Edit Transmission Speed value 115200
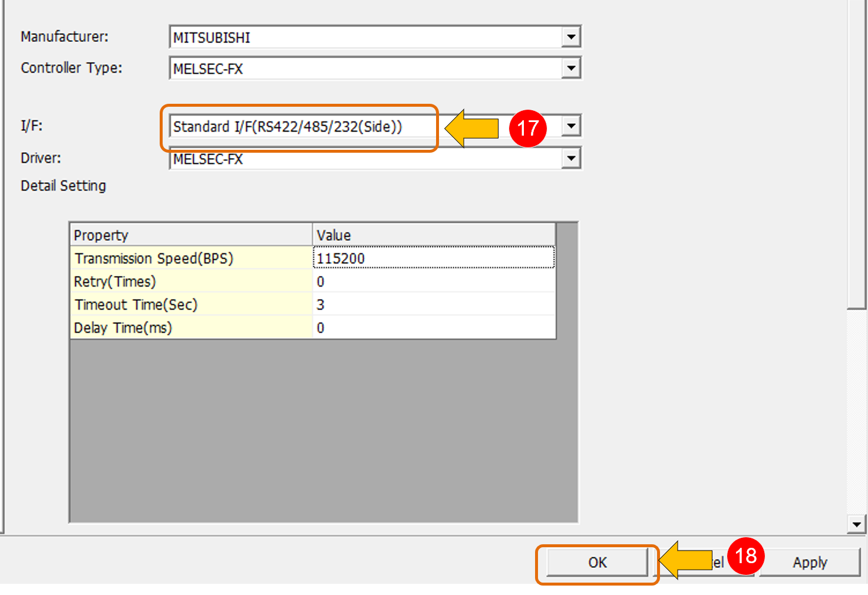The width and height of the screenshot is (868, 595). (x=434, y=258)
